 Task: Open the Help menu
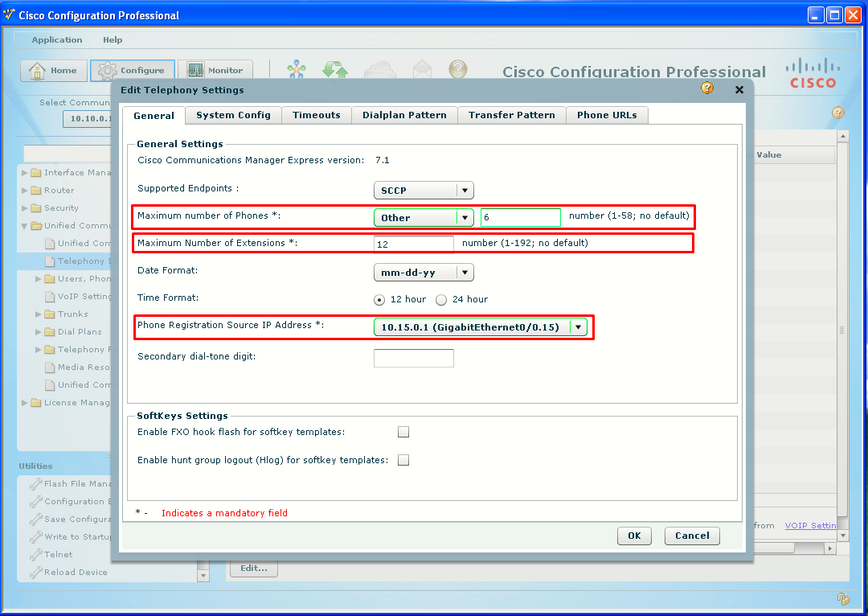113,40
